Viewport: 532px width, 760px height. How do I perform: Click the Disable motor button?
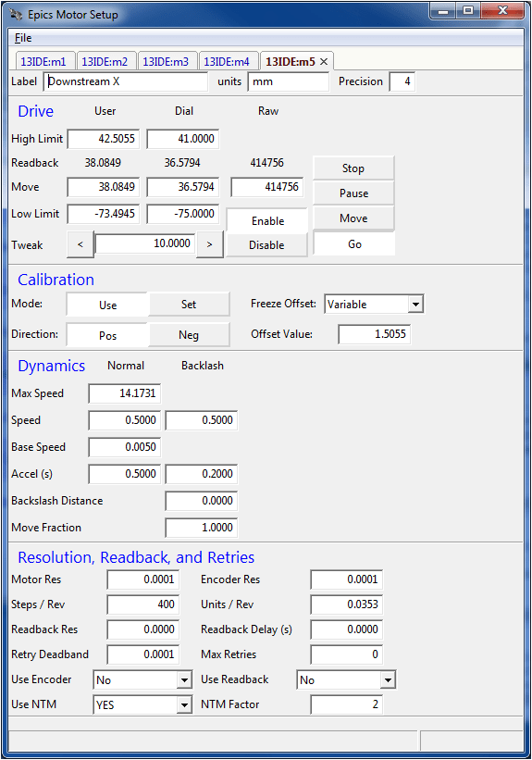[x=266, y=245]
